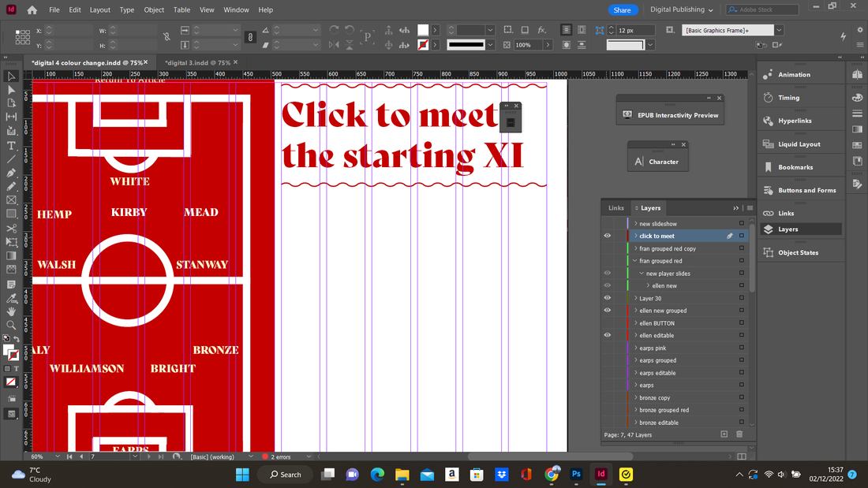
Task: Hide the 'Layer 30' layer
Action: (608, 298)
